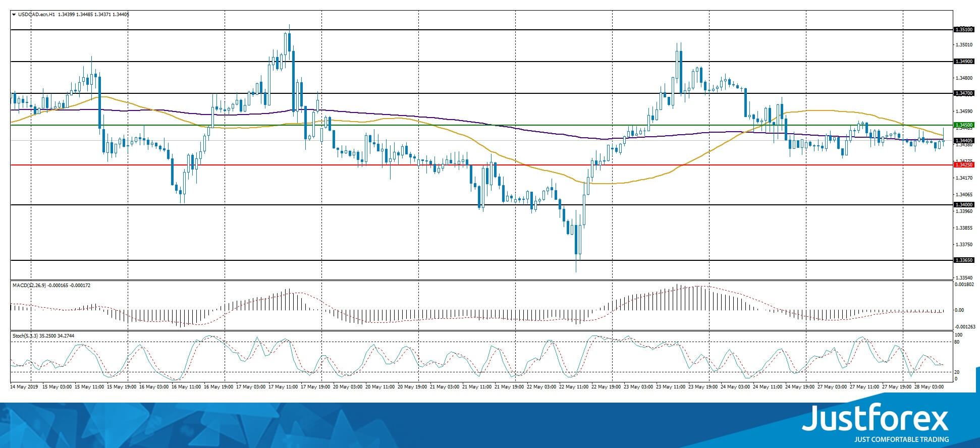
Task: Click the 16 May 03:00 time label
Action: (153, 387)
